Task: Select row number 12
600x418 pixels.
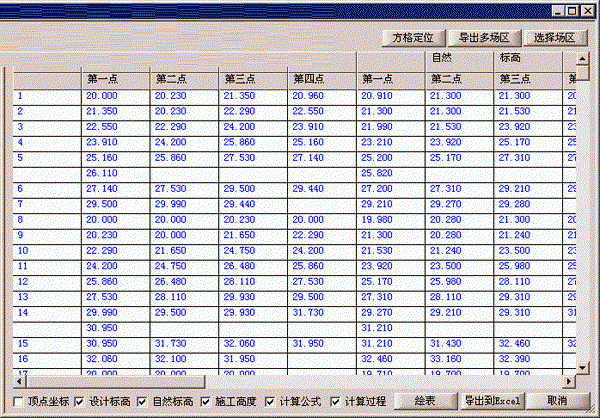Action: (x=47, y=282)
